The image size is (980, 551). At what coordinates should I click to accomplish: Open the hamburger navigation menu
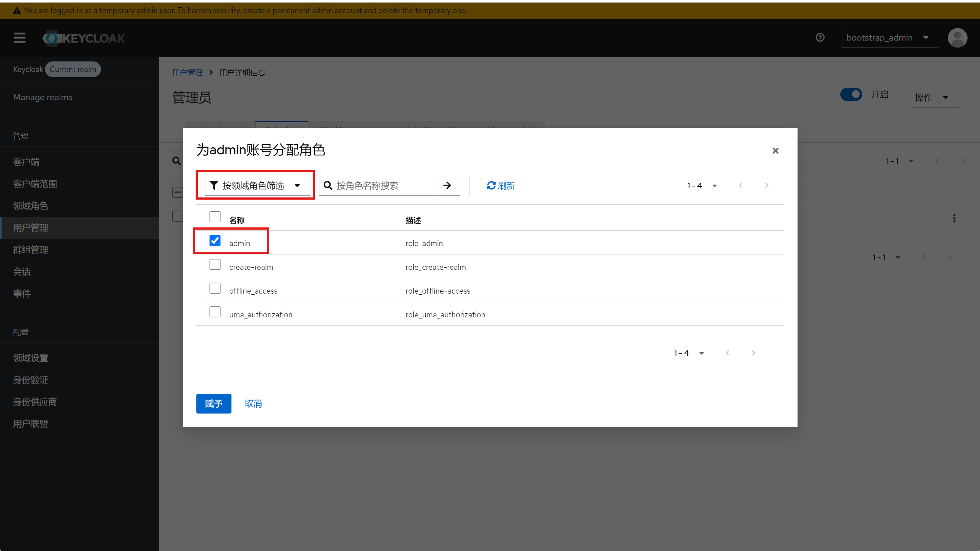click(19, 38)
